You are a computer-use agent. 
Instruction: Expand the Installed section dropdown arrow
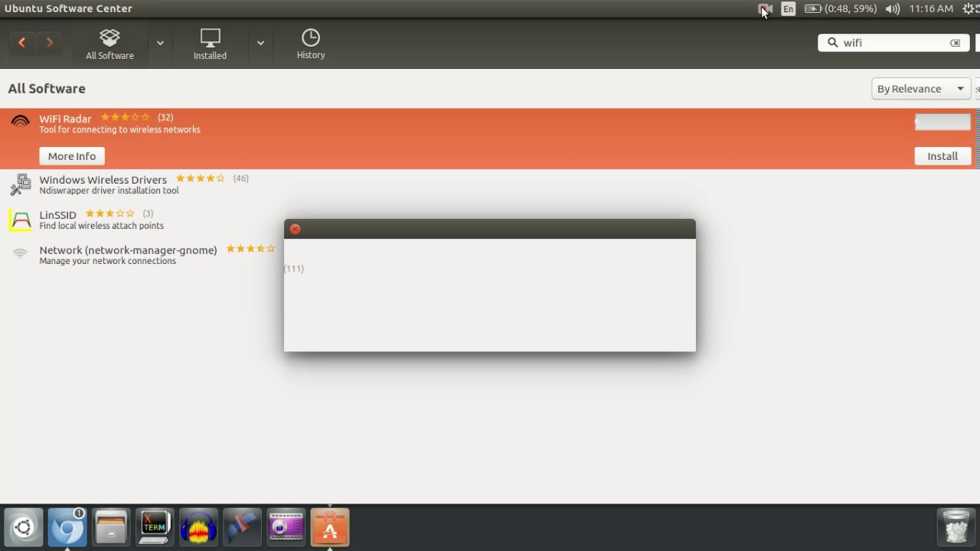tap(260, 43)
